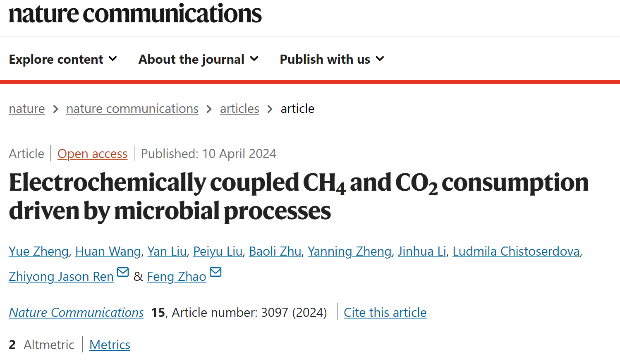Open the Jinhua Li author link
The width and height of the screenshot is (620, 364).
(x=422, y=251)
